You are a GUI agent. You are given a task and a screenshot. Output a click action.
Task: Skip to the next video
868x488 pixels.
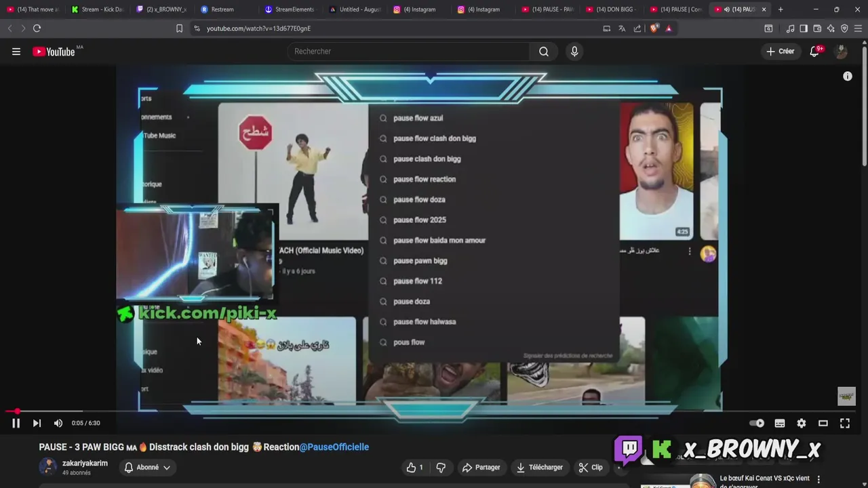coord(37,423)
